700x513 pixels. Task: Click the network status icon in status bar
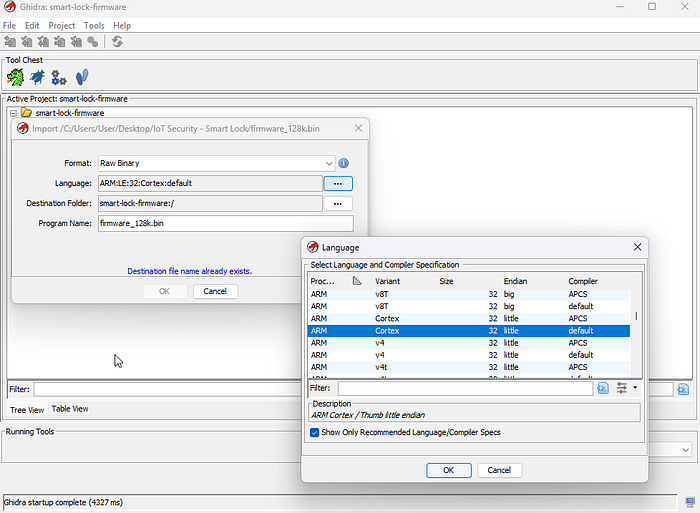[x=690, y=502]
